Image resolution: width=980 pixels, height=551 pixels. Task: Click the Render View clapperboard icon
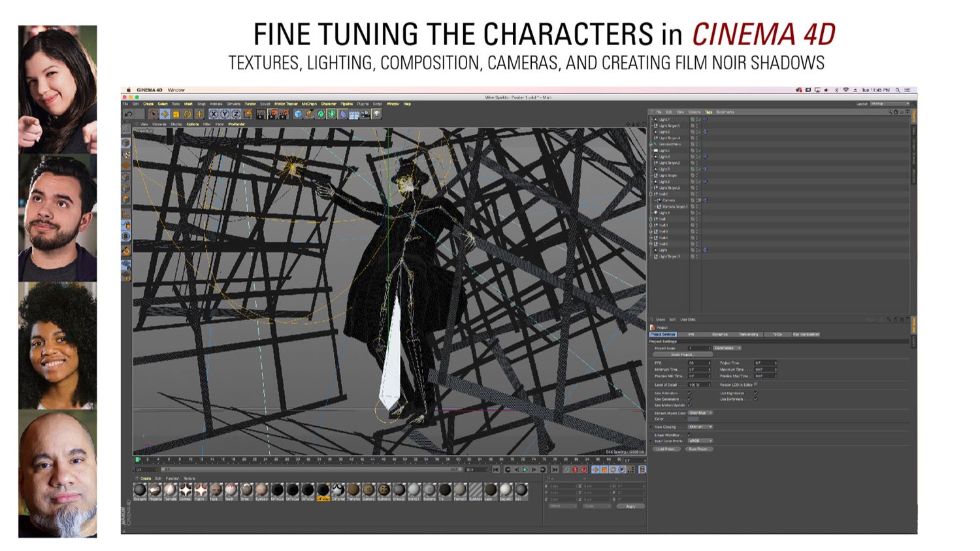click(x=261, y=114)
